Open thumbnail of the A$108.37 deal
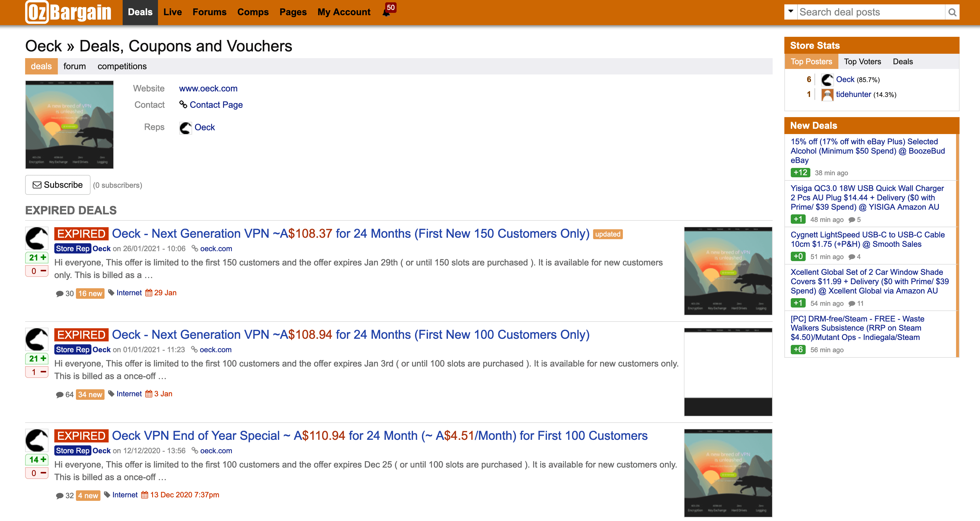 pyautogui.click(x=728, y=271)
